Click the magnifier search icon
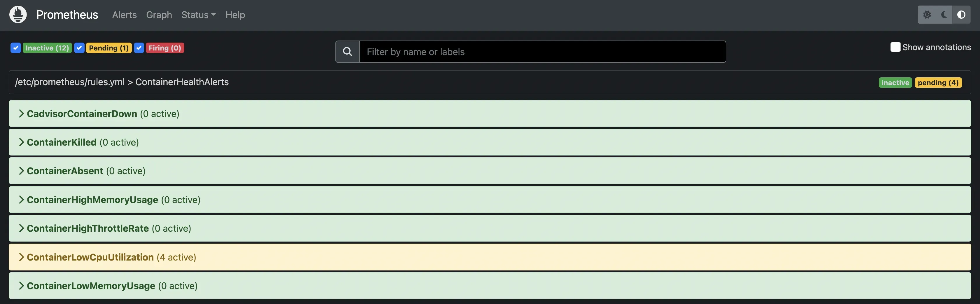This screenshot has width=980, height=304. [348, 52]
